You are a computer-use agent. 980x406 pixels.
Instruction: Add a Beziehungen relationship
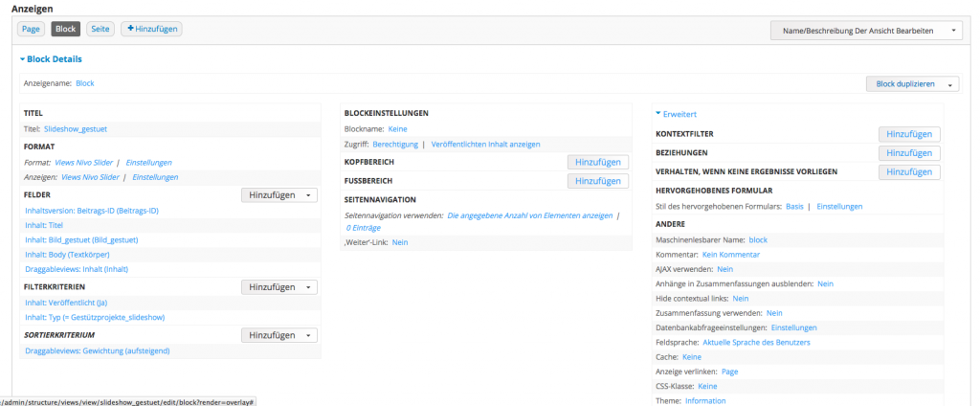tap(908, 153)
